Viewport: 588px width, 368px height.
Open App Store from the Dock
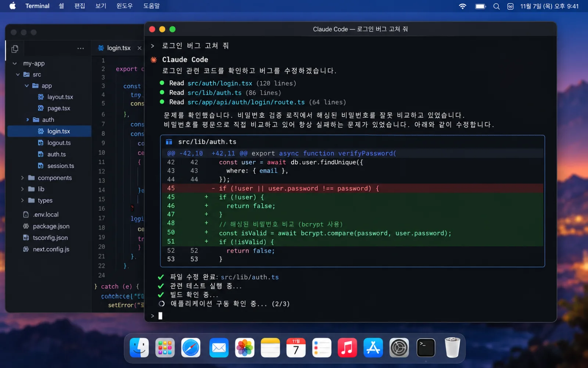coord(373,347)
